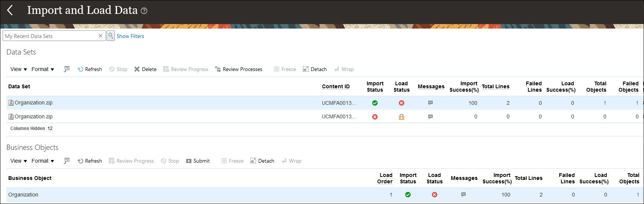
Task: Click Content ID column header
Action: click(336, 86)
